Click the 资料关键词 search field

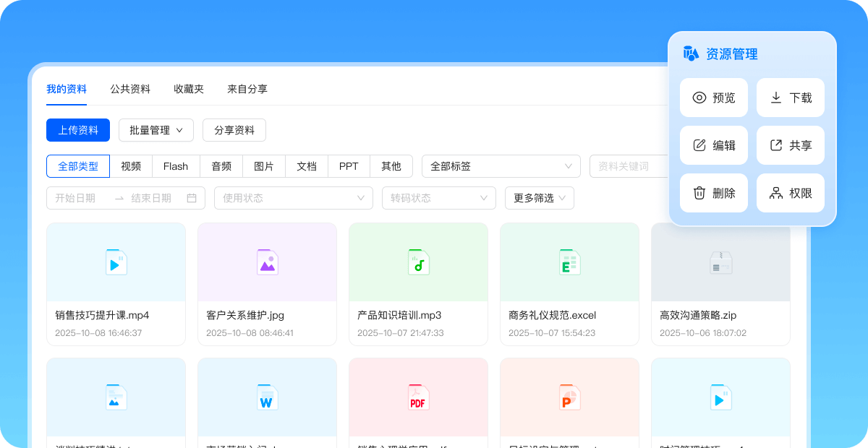coord(626,166)
